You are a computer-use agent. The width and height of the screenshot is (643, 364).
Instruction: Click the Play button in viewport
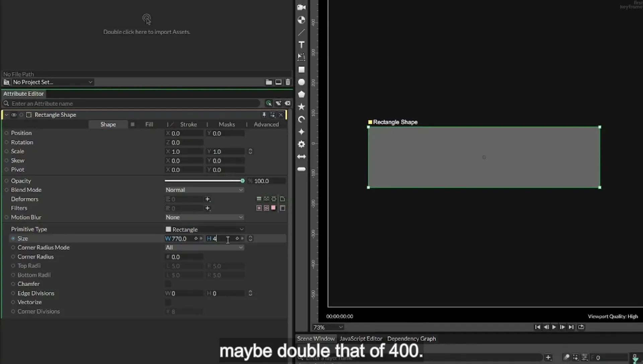pyautogui.click(x=554, y=327)
